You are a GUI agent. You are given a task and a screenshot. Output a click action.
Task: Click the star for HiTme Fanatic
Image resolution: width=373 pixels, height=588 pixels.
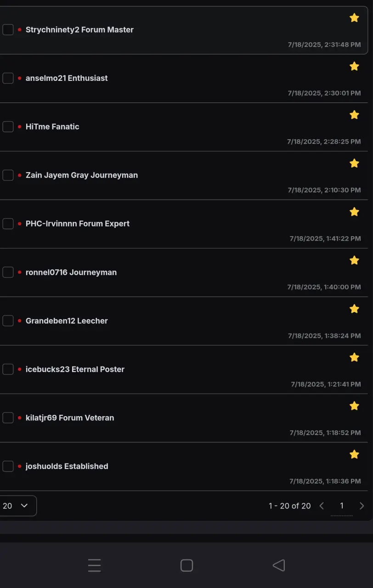tap(354, 115)
